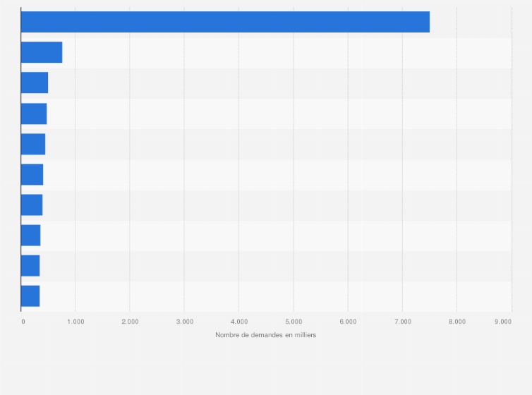Click the 4.000 x-axis label
Screen dimensions: 532x395
(238, 322)
